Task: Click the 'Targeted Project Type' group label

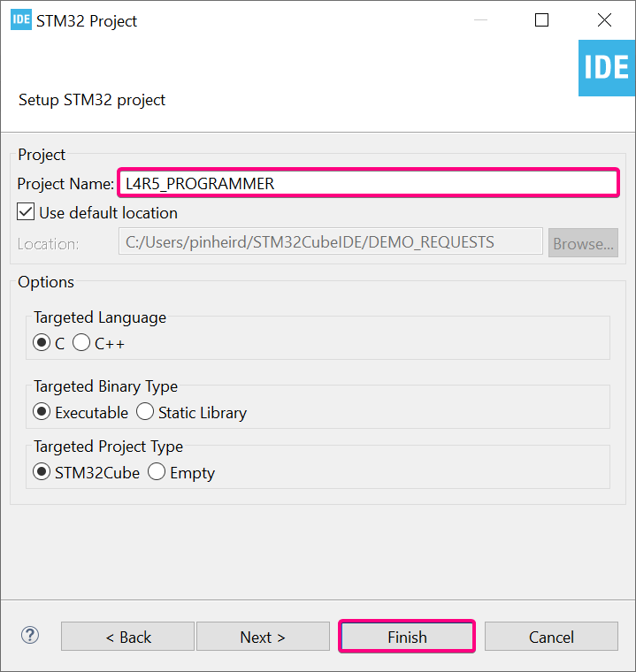Action: pyautogui.click(x=109, y=447)
